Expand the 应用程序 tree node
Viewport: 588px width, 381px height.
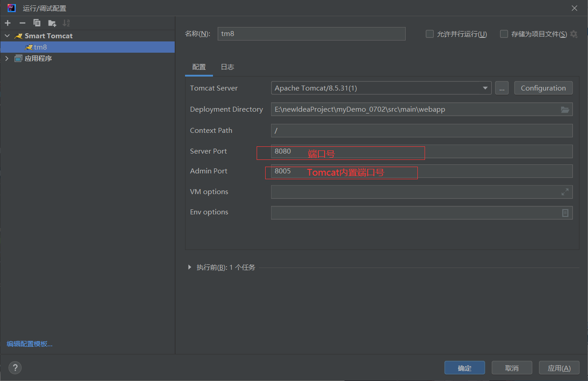(7, 59)
